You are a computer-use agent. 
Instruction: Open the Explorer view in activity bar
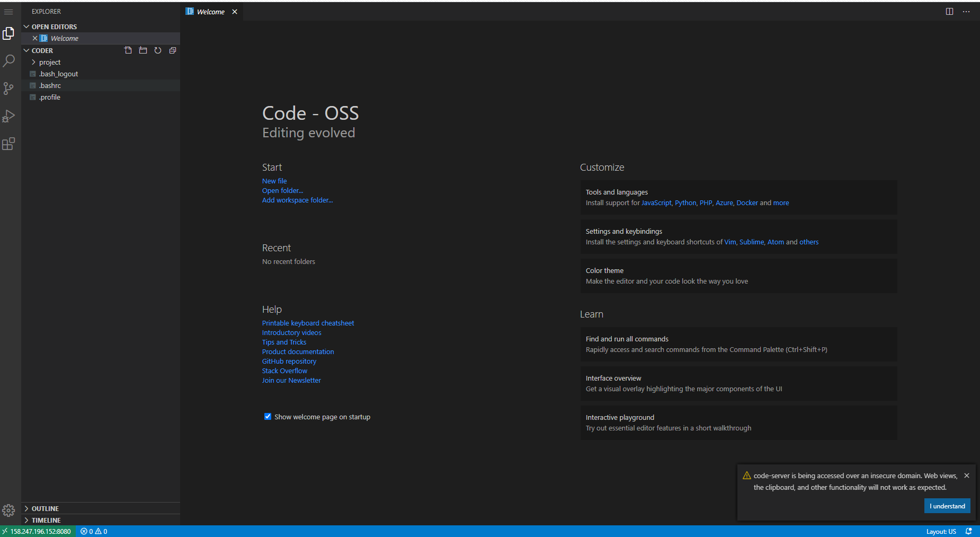(x=8, y=33)
